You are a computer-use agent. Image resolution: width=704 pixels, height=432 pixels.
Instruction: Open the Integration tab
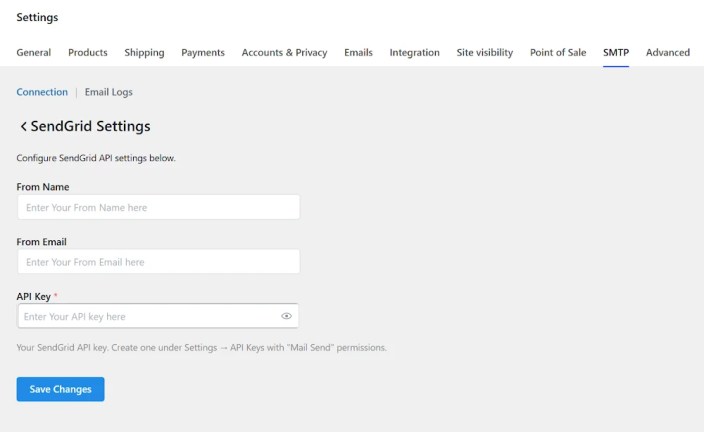414,53
